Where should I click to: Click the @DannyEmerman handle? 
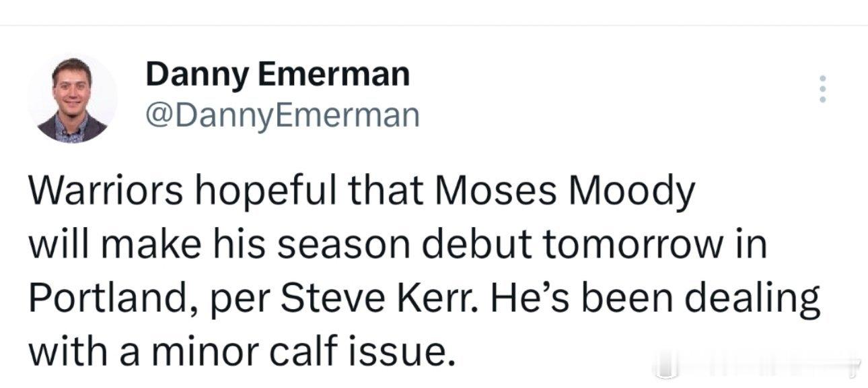(283, 116)
